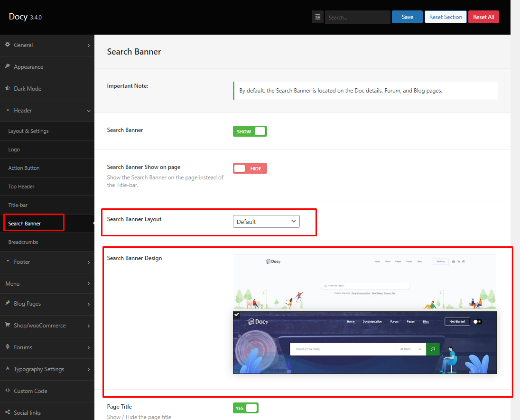The image size is (520, 420).
Task: Open the Social links section
Action: [x=47, y=411]
